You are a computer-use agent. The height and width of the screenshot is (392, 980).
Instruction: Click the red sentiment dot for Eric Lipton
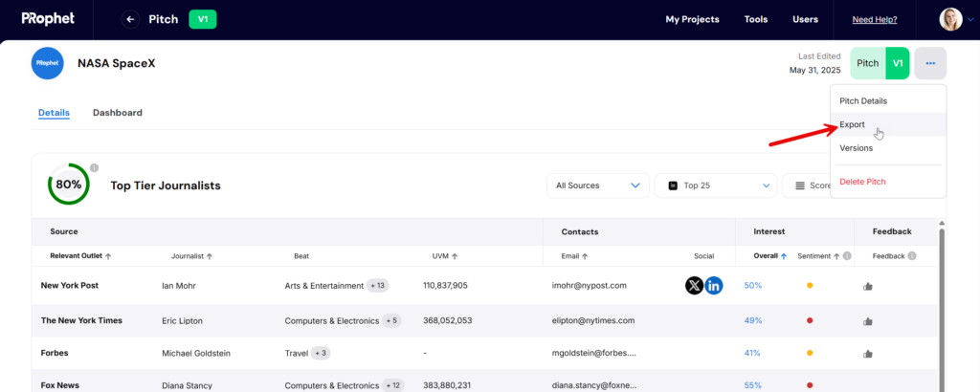[x=810, y=321]
